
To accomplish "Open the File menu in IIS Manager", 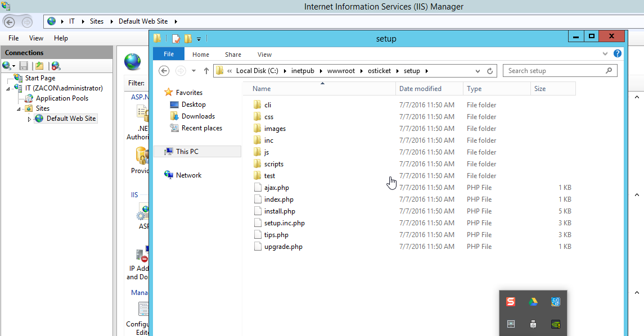I will pos(13,38).
